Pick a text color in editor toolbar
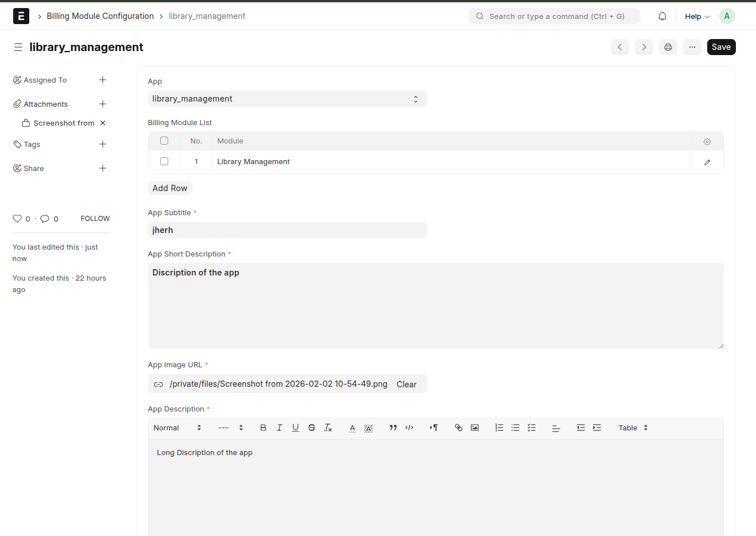Image resolution: width=756 pixels, height=536 pixels. [x=352, y=428]
